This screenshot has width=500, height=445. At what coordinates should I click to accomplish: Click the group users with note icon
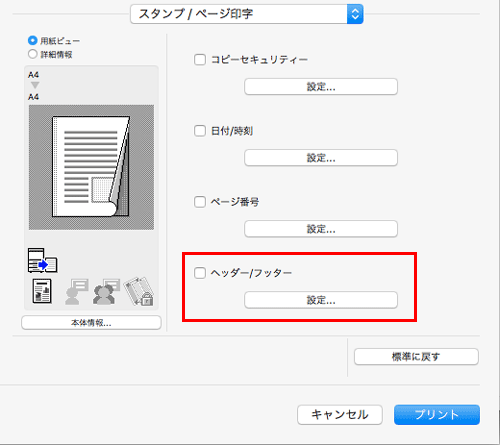click(x=106, y=292)
